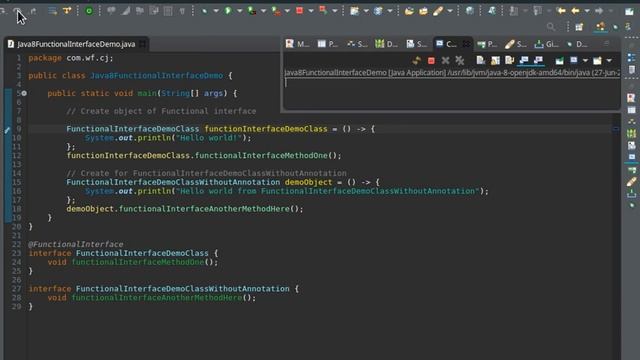640x360 pixels.
Task: Click inside the Console output area
Action: coord(451,94)
